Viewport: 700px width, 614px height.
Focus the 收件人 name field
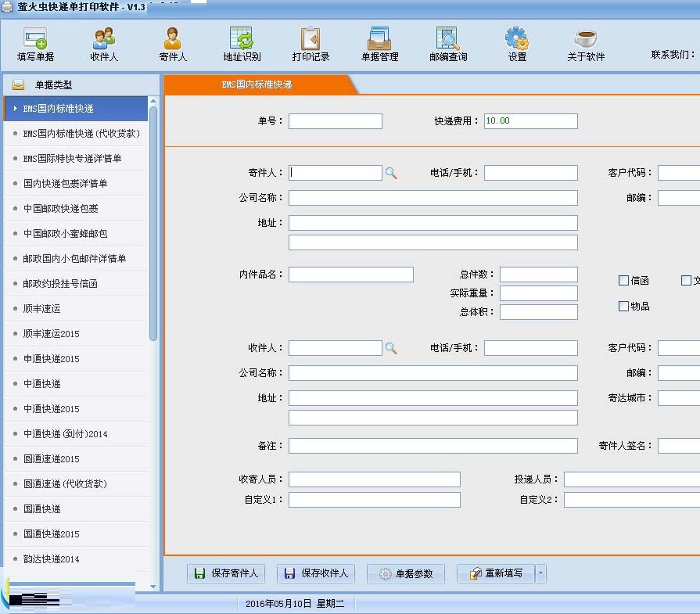336,348
